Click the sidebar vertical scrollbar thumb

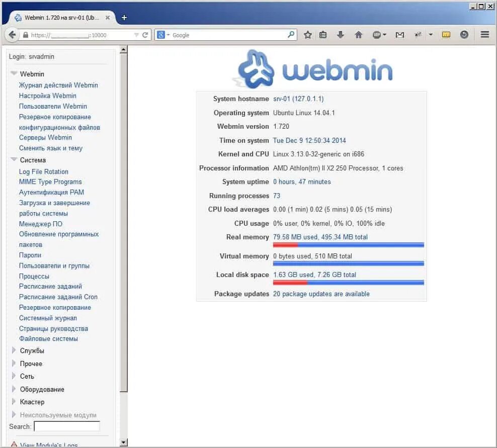coord(124,223)
